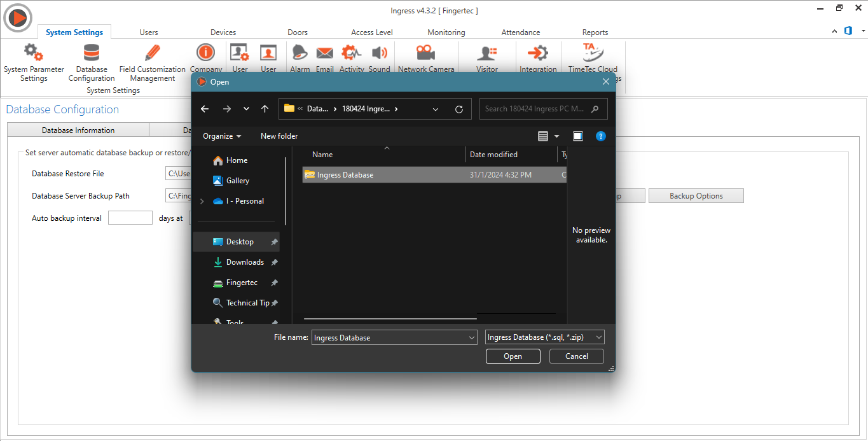Select the Ingress Database file row

pos(434,175)
